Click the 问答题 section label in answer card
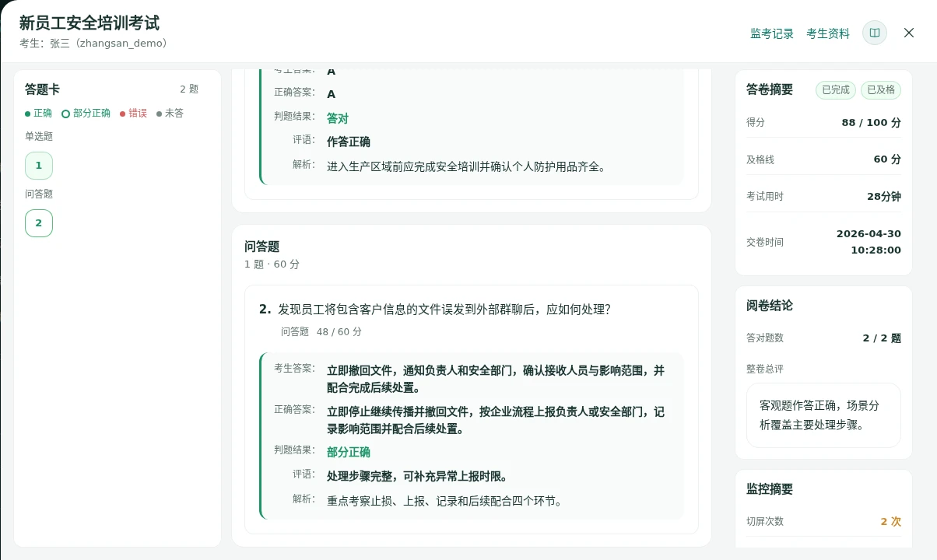This screenshot has width=937, height=560. tap(39, 194)
